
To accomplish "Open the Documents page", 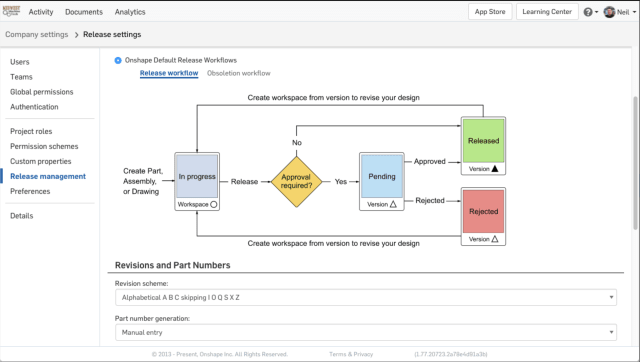I will [84, 12].
